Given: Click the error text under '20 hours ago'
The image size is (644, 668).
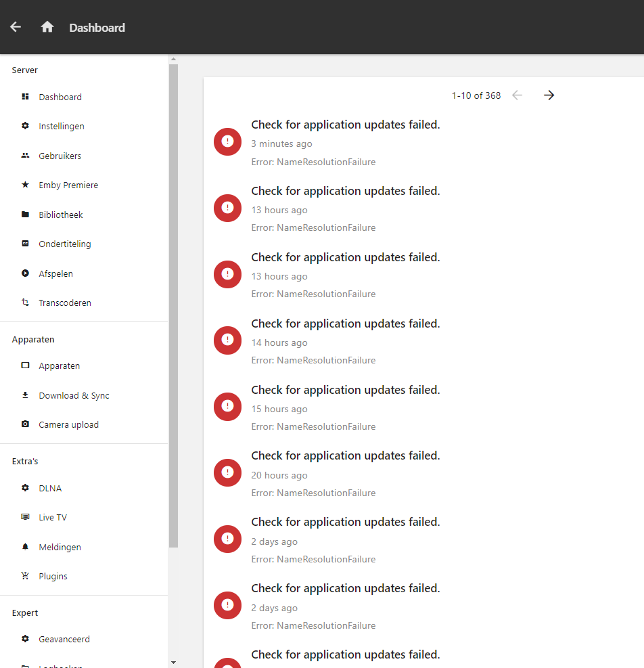Looking at the screenshot, I should point(313,493).
